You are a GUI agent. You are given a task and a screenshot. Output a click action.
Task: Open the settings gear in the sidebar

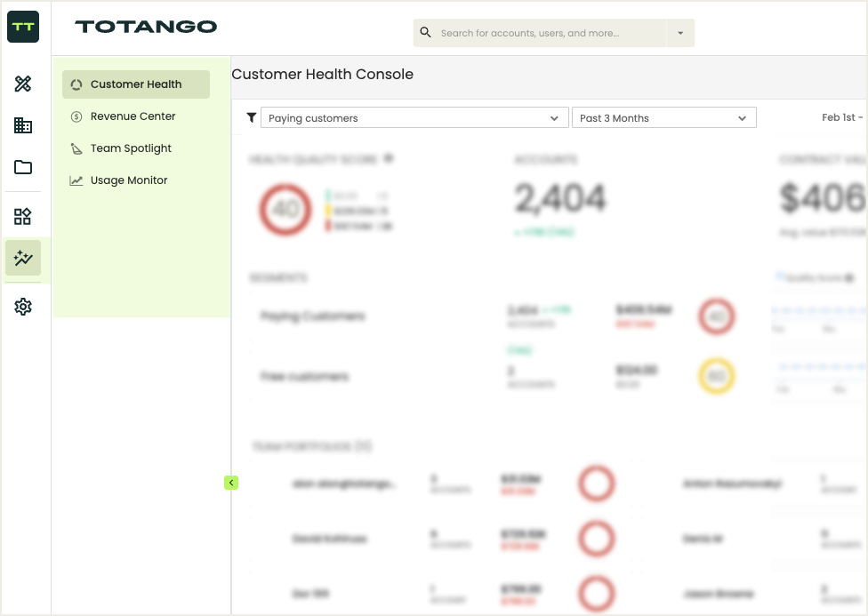23,307
